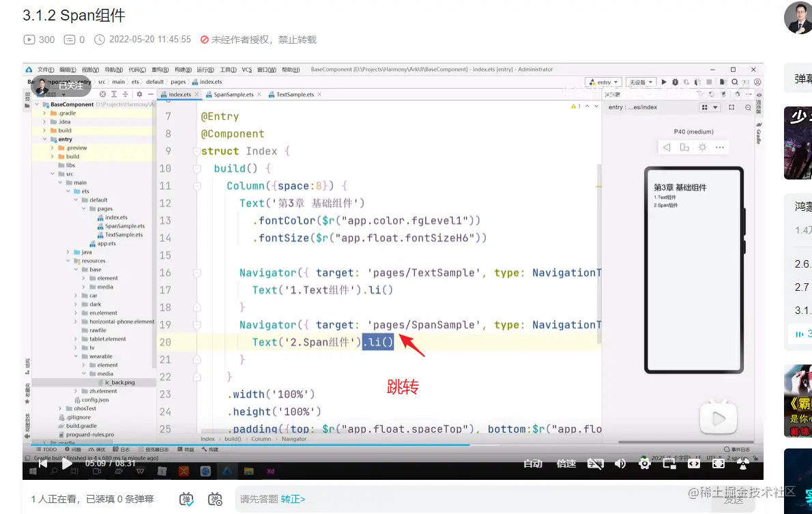Open danmaku settings below the video
The width and height of the screenshot is (812, 514).
tap(215, 500)
